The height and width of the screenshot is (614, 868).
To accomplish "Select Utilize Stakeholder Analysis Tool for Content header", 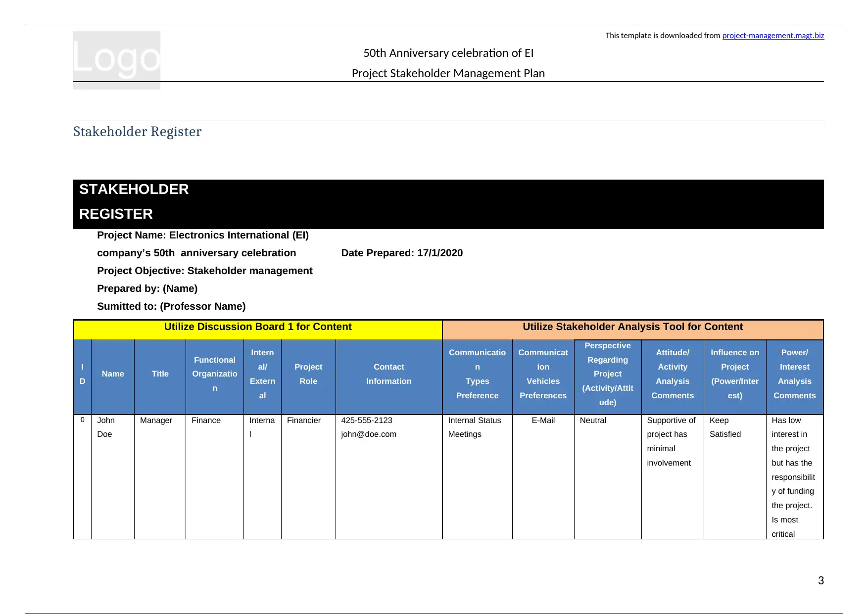I will point(633,330).
